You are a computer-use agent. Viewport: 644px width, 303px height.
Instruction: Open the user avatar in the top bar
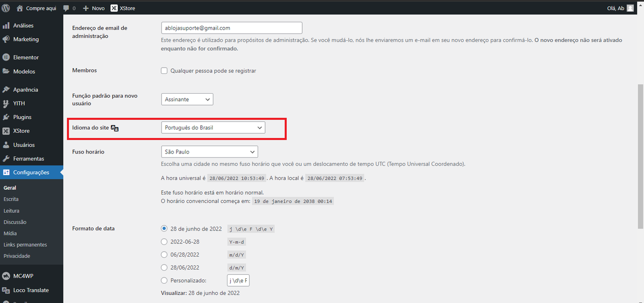click(630, 8)
